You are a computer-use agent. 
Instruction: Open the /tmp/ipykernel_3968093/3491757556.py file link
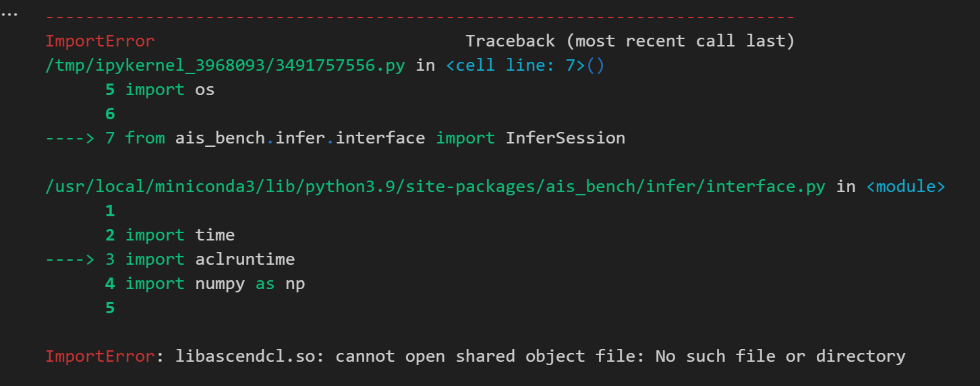tap(225, 65)
